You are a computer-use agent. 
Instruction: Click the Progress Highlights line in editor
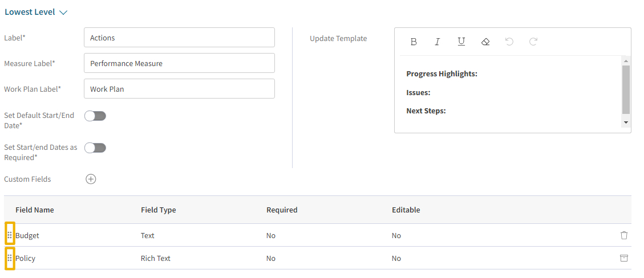tap(442, 74)
